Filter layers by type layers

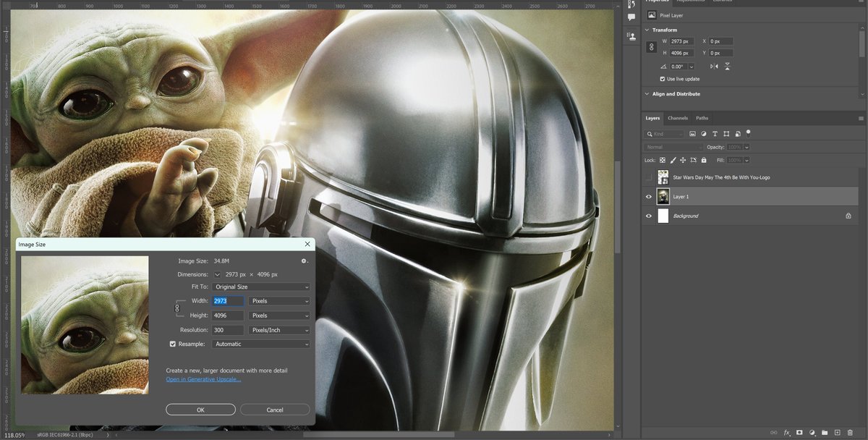715,134
